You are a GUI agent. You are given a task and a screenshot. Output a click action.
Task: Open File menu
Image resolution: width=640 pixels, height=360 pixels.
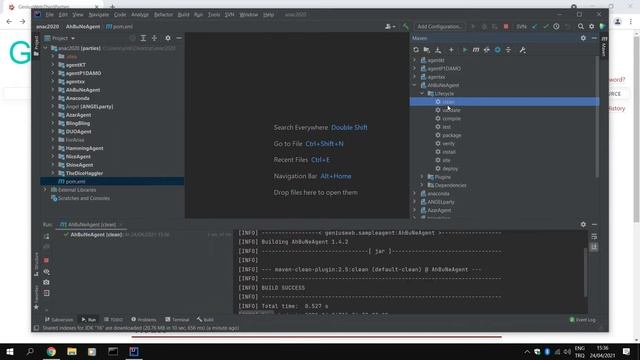tap(49, 15)
